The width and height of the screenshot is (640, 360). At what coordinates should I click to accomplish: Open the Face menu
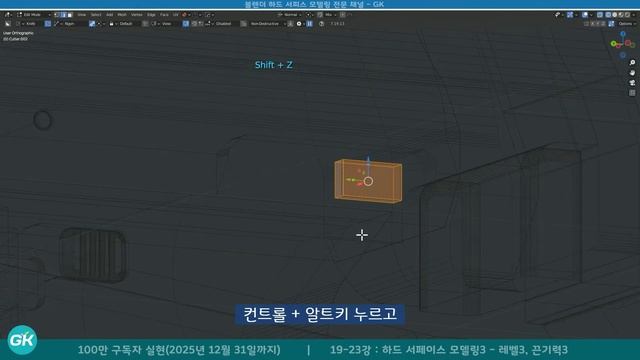pyautogui.click(x=164, y=15)
